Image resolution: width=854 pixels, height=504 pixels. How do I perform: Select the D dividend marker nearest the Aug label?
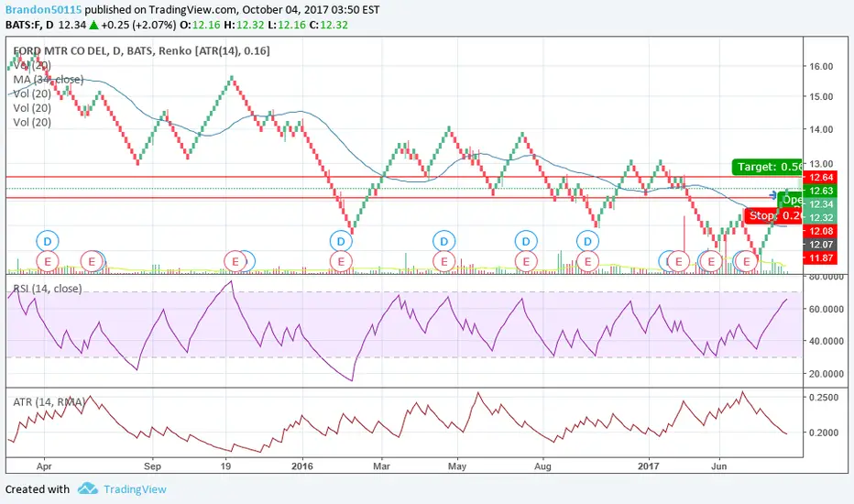coord(526,241)
